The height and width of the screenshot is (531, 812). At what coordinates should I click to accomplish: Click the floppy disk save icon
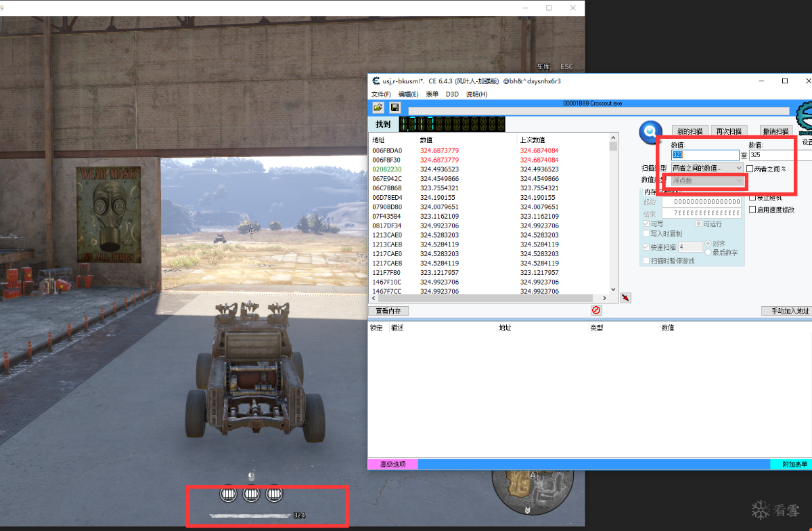tap(395, 108)
